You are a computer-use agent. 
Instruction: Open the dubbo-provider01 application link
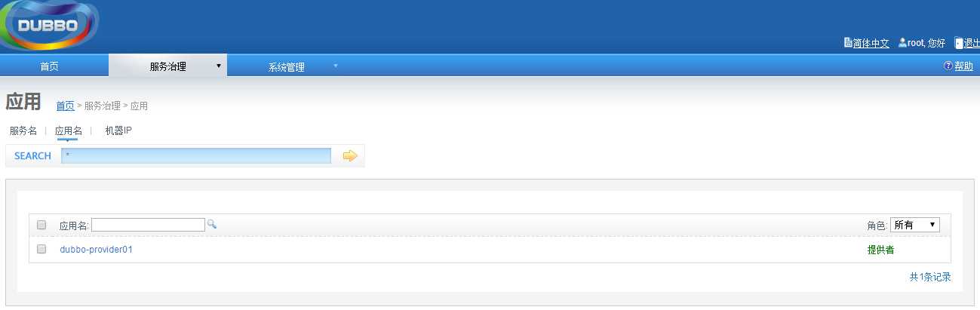coord(96,249)
